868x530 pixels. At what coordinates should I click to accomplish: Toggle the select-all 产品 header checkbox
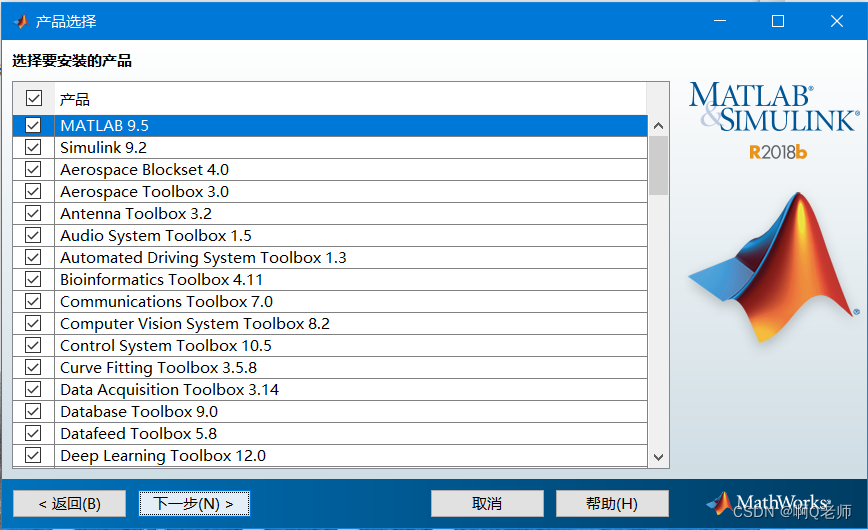pos(34,98)
